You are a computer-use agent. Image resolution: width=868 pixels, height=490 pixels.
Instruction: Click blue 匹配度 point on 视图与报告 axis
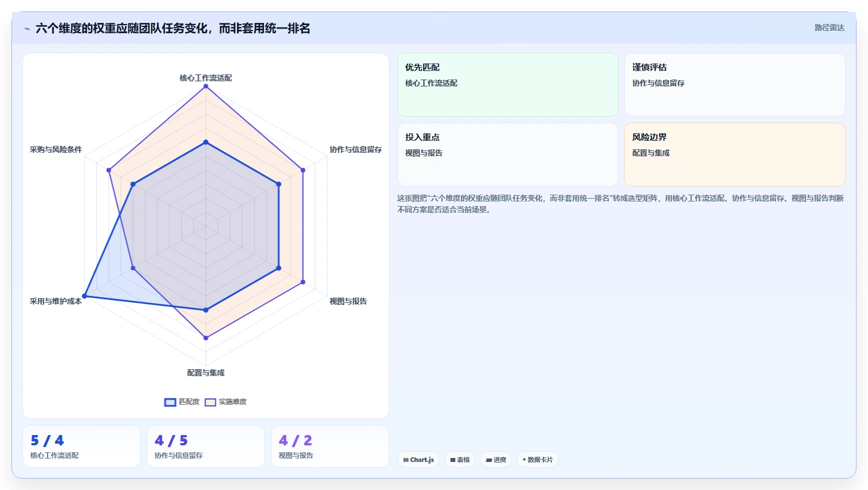coord(279,268)
